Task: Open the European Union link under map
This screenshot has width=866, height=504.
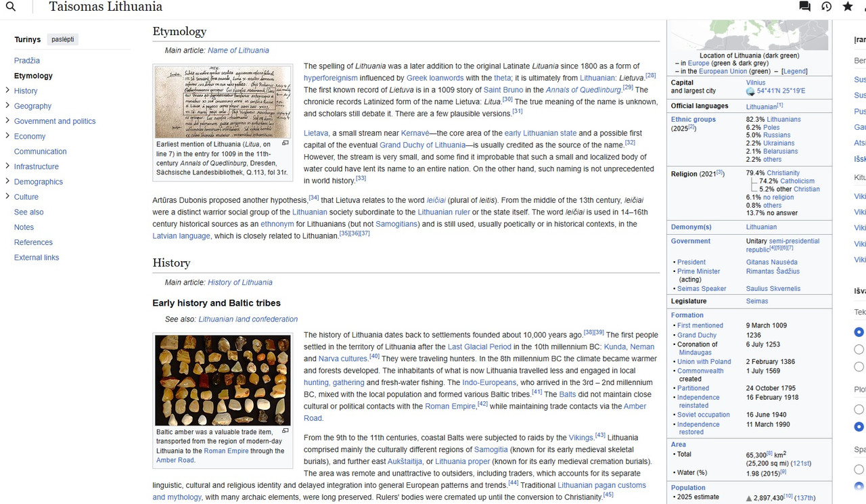Action: pyautogui.click(x=724, y=72)
